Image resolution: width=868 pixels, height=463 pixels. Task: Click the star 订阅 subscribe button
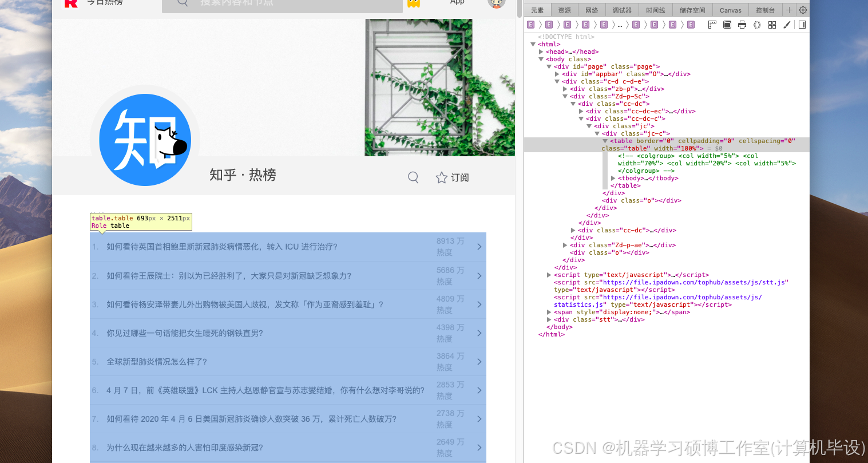[452, 177]
